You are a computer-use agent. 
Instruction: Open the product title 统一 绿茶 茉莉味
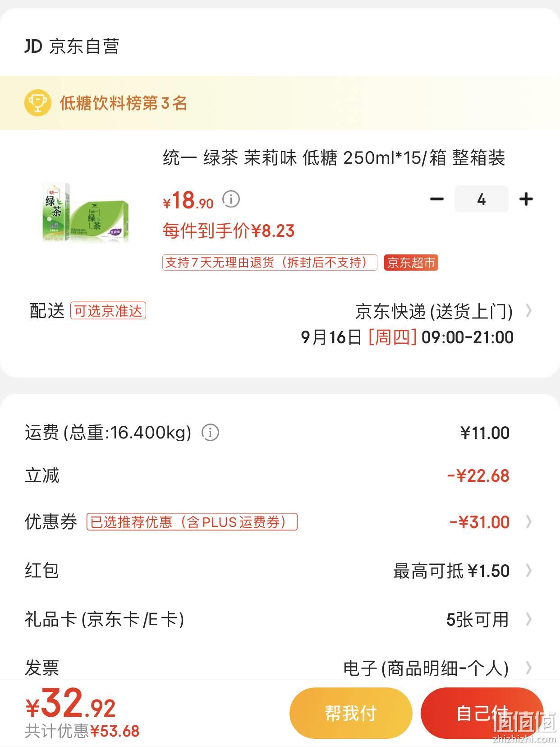[334, 158]
